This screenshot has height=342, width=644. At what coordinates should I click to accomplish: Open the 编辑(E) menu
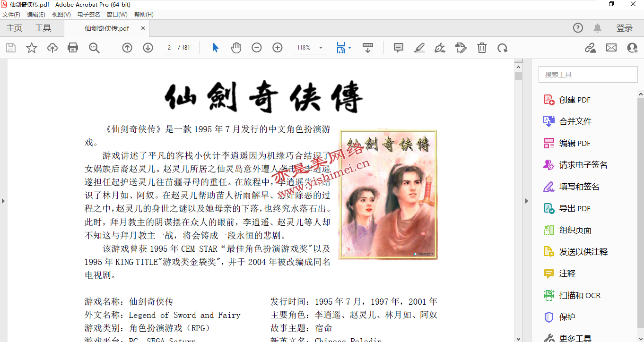pos(36,15)
